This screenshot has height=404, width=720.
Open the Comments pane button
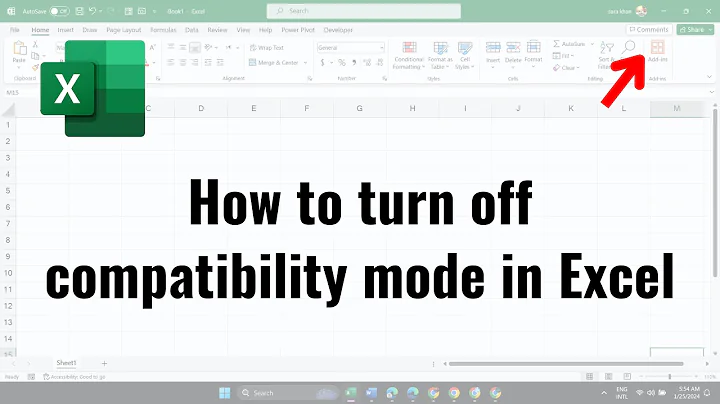pyautogui.click(x=649, y=29)
